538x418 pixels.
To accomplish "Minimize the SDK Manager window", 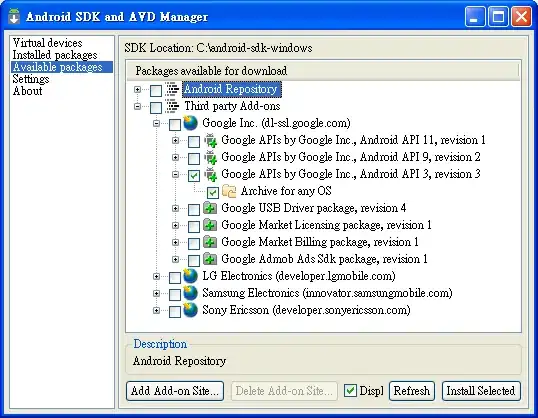I will point(475,16).
